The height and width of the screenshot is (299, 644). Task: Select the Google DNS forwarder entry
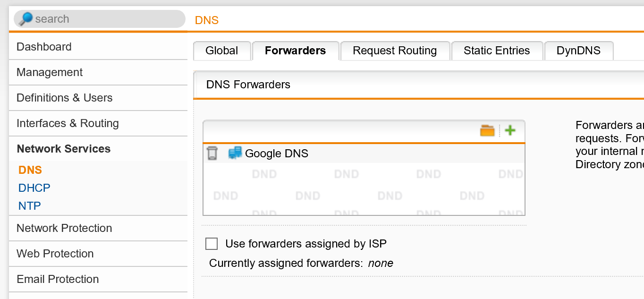pos(364,153)
